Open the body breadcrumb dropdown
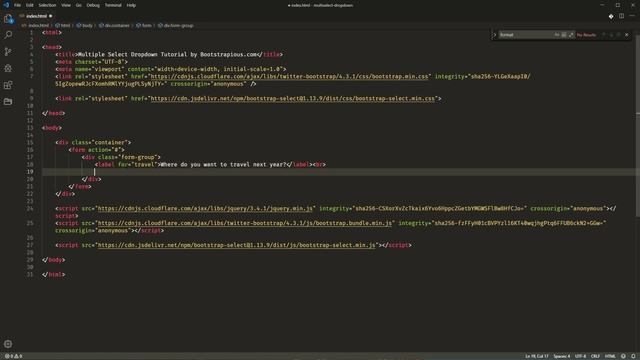640x360 pixels. [x=84, y=25]
